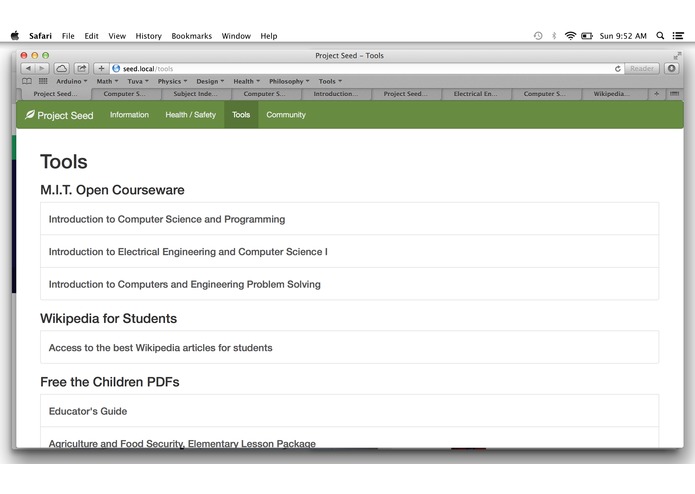Expand the Math bookmarks folder
695x494 pixels.
(107, 81)
